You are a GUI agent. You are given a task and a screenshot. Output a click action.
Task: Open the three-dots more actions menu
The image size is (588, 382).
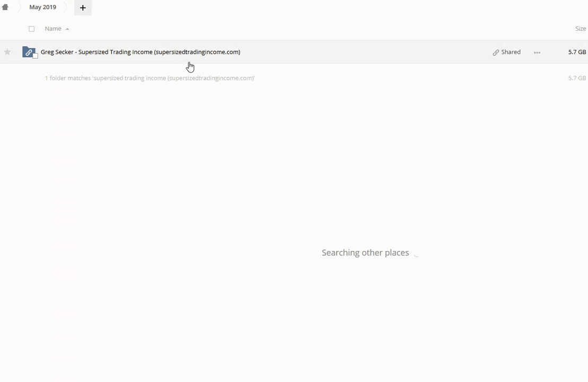click(537, 53)
